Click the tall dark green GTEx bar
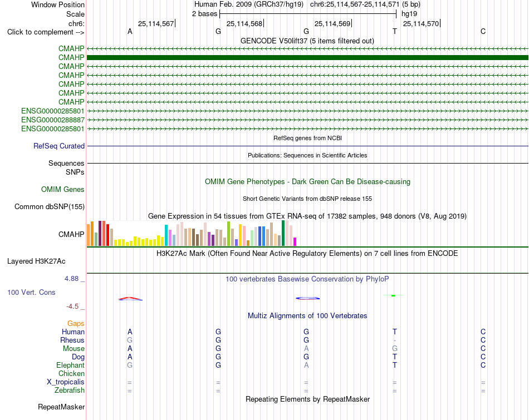 pos(283,233)
